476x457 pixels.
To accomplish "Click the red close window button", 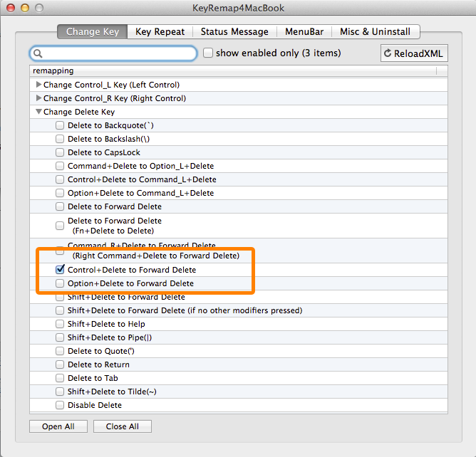I will [x=11, y=7].
